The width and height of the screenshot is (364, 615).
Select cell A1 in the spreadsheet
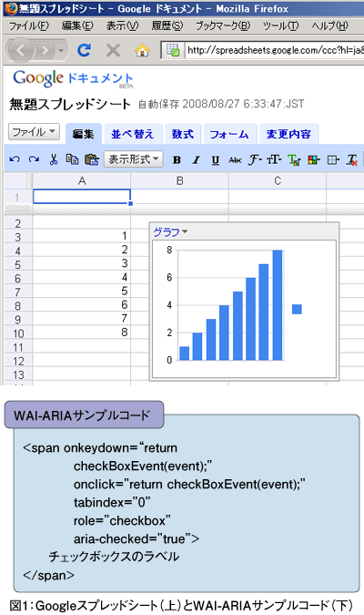point(82,197)
